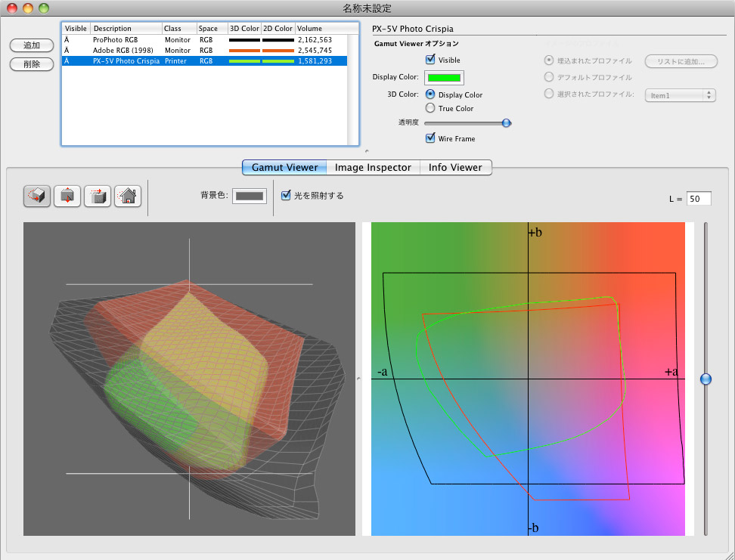Viewport: 735px width, 560px height.
Task: Select the vertical move 3D view tool icon
Action: tap(67, 196)
